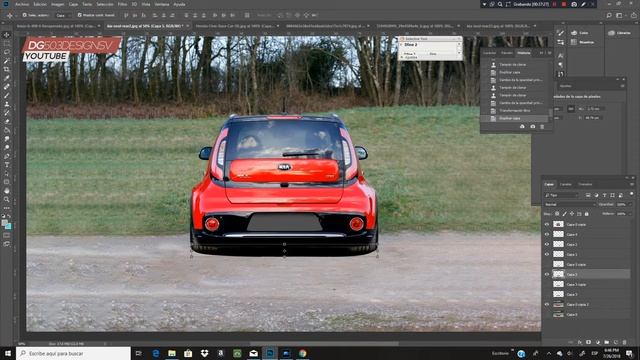Switch to the Trazados tab
The width and height of the screenshot is (640, 360).
tap(585, 184)
